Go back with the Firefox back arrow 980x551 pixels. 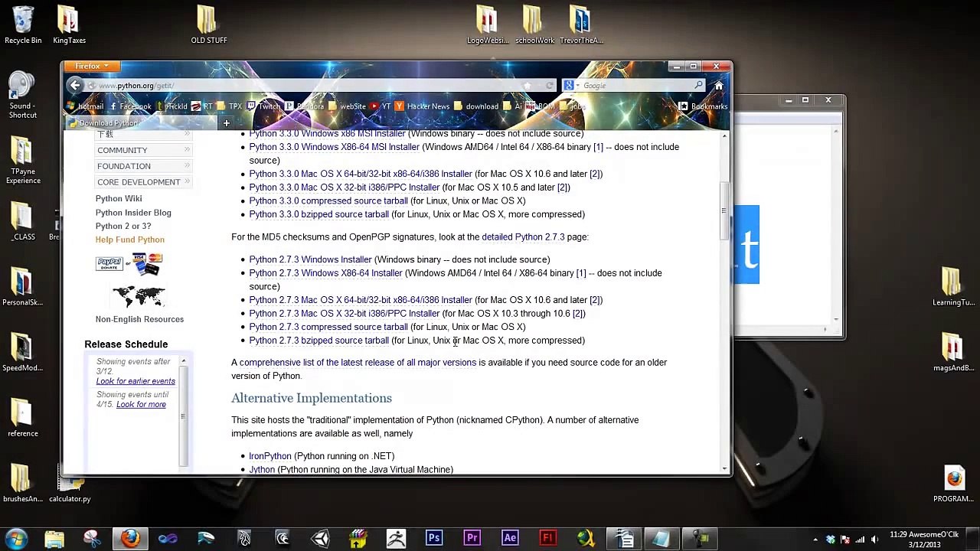pyautogui.click(x=74, y=86)
